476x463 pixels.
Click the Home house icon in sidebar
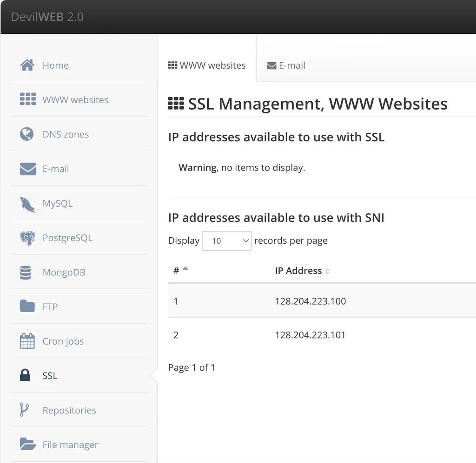27,65
